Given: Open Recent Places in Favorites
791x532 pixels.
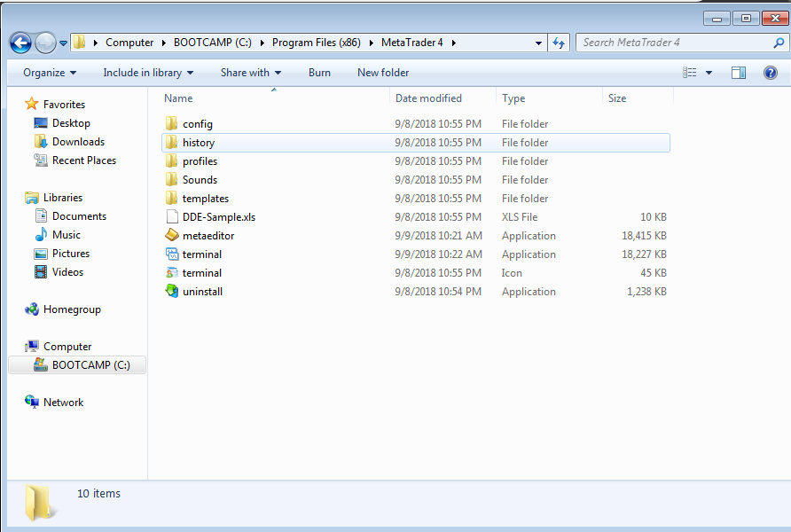Looking at the screenshot, I should (x=83, y=160).
